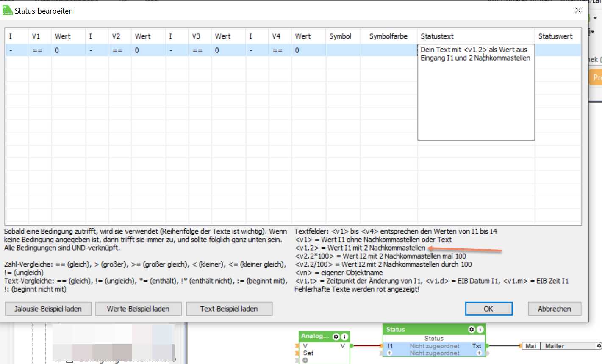This screenshot has height=364, width=602.
Task: Select the V2 operator cell '=='
Action: pyautogui.click(x=120, y=50)
